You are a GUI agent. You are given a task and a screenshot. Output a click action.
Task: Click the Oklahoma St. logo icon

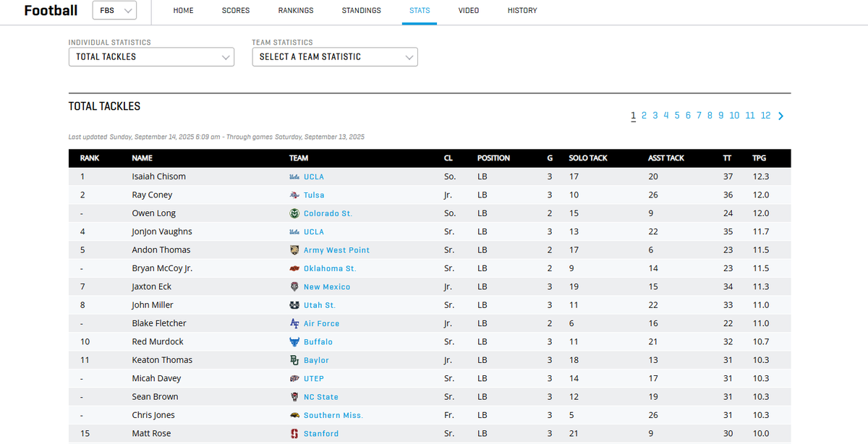coord(294,268)
